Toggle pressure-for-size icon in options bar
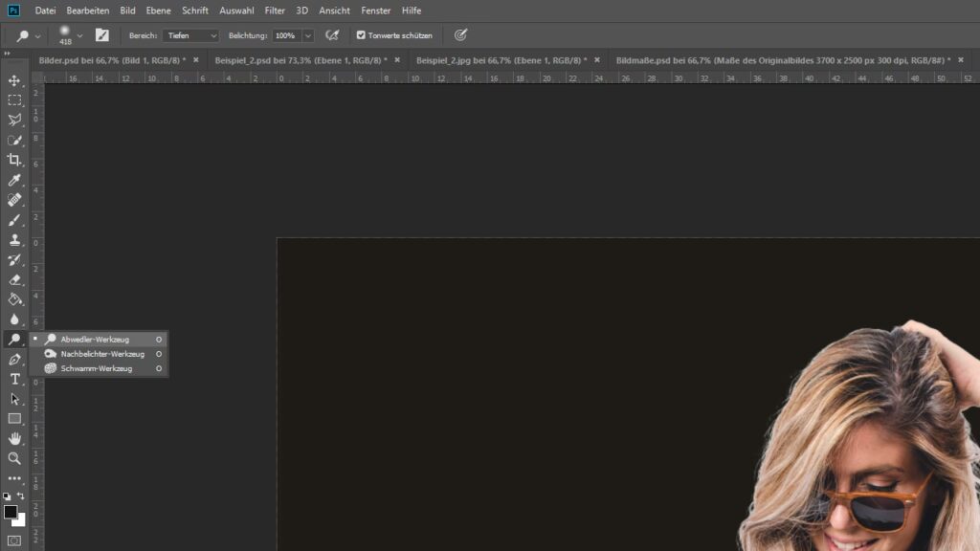 [460, 35]
